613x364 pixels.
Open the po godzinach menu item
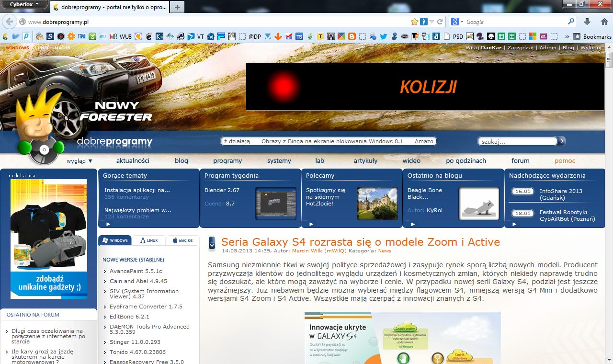tap(466, 160)
